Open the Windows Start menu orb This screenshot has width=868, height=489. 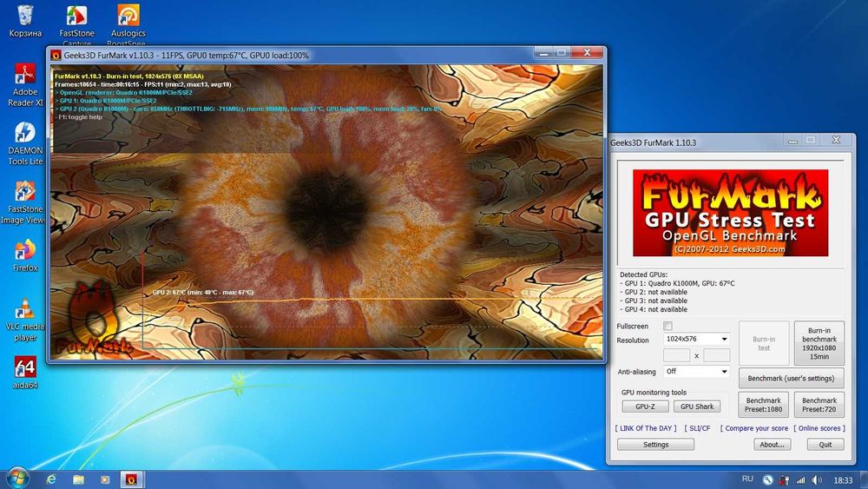click(16, 479)
